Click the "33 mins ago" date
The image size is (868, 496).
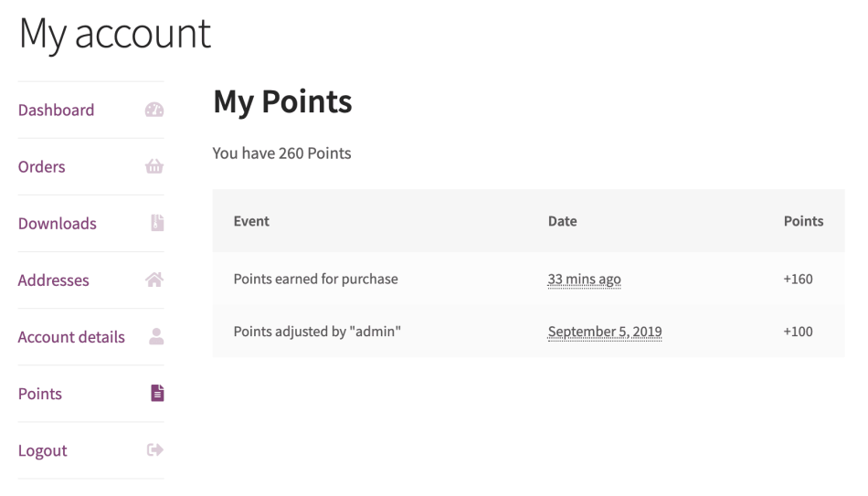[584, 280]
